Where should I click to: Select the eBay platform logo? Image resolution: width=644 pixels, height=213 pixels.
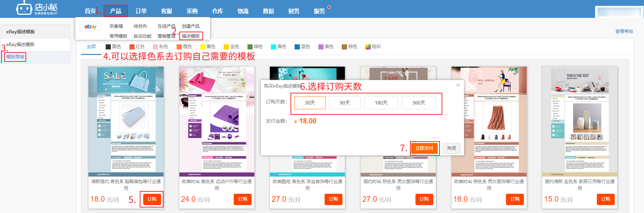click(x=91, y=27)
